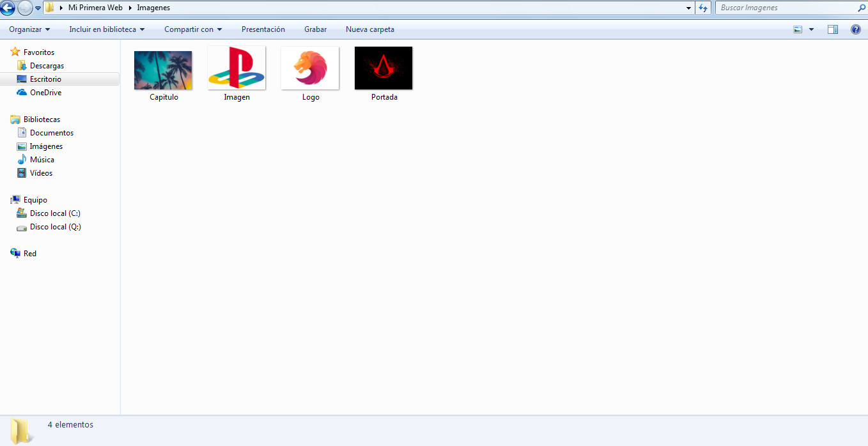
Task: Click the Escritorio desktop icon
Action: [x=22, y=79]
